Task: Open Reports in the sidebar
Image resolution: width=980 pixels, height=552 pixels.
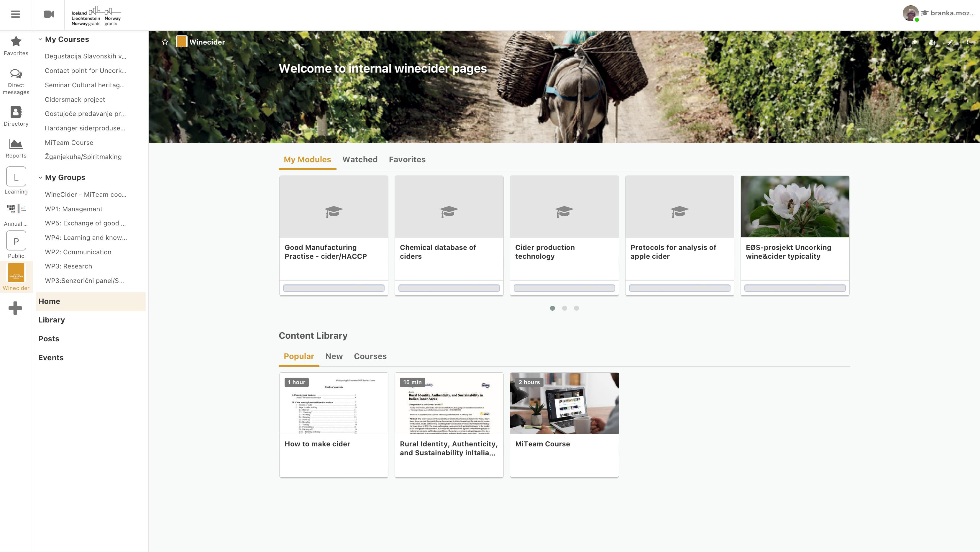Action: pyautogui.click(x=16, y=148)
